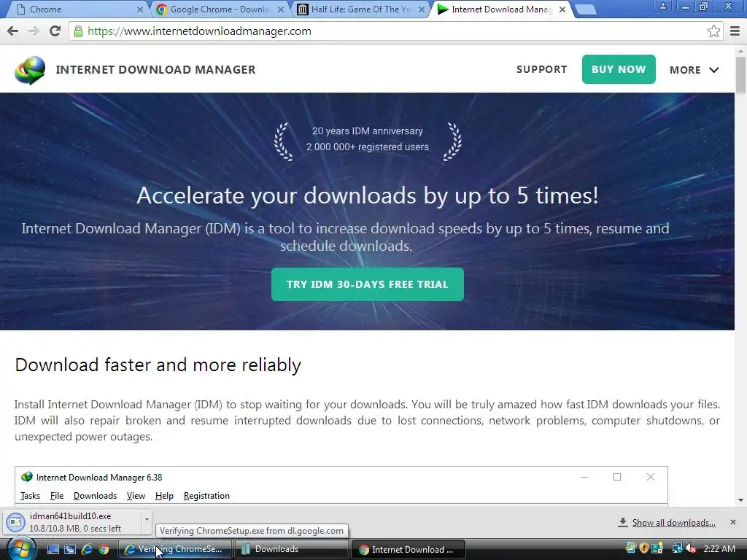Expand the MORE dropdown menu
This screenshot has height=560, width=747.
[694, 69]
